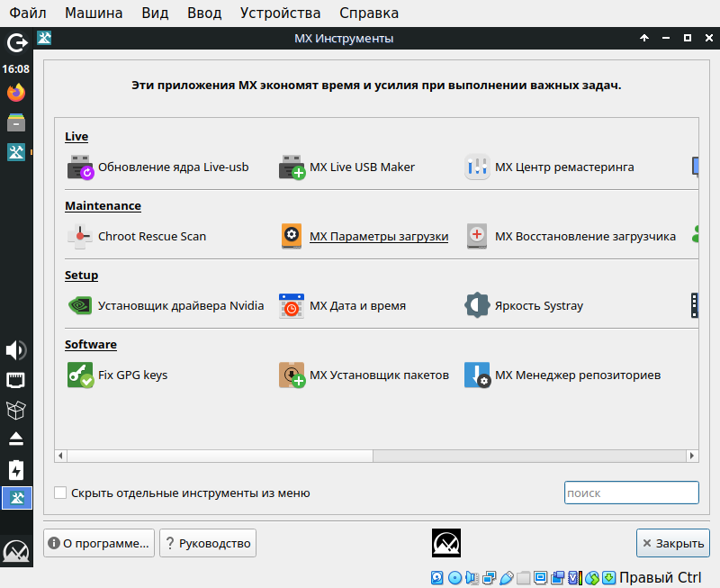720x588 pixels.
Task: Click Fix GPG keys label
Action: point(132,375)
